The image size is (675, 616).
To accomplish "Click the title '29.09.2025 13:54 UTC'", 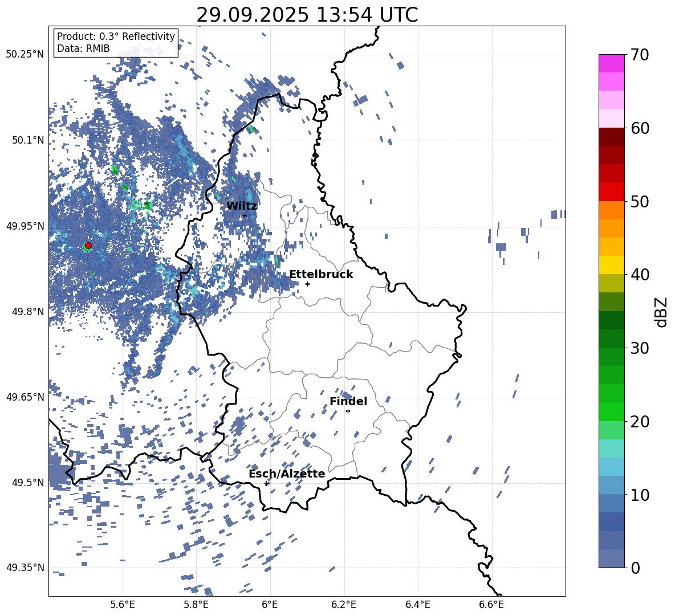I will click(x=307, y=15).
